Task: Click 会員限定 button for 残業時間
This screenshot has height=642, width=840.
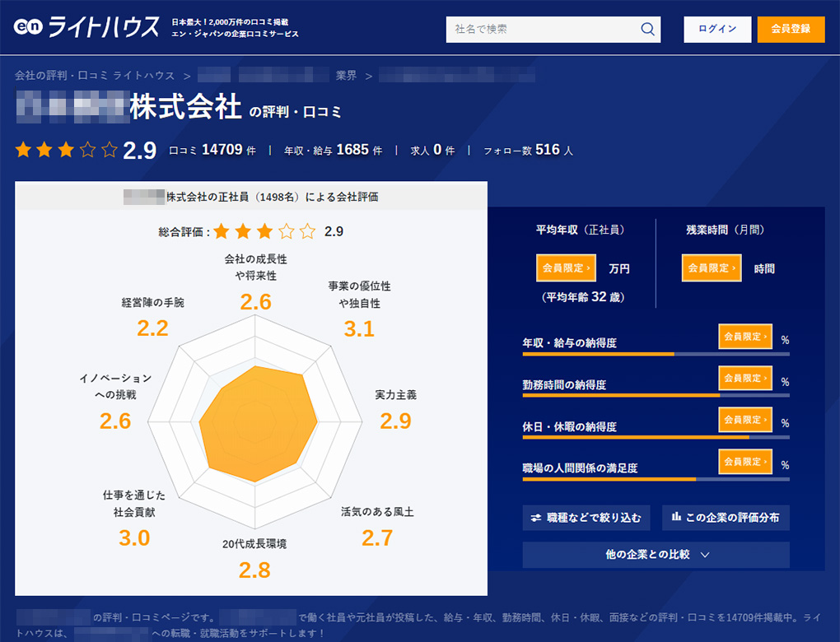Action: (711, 268)
